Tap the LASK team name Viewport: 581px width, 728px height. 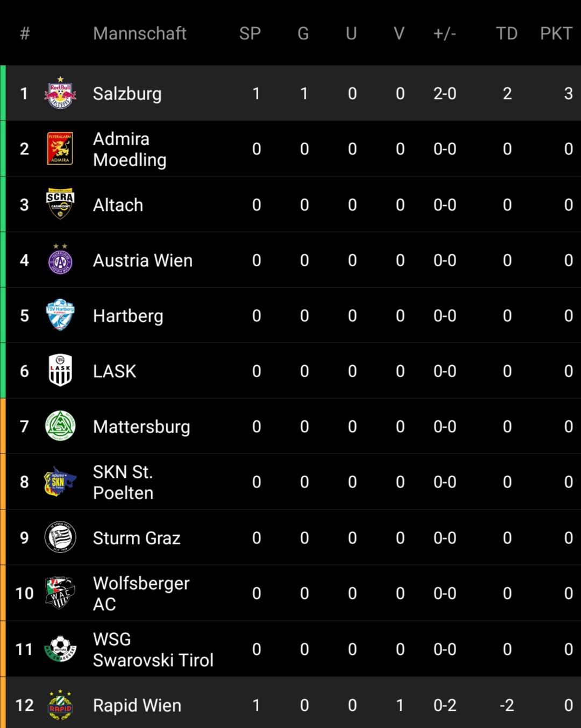coord(115,371)
